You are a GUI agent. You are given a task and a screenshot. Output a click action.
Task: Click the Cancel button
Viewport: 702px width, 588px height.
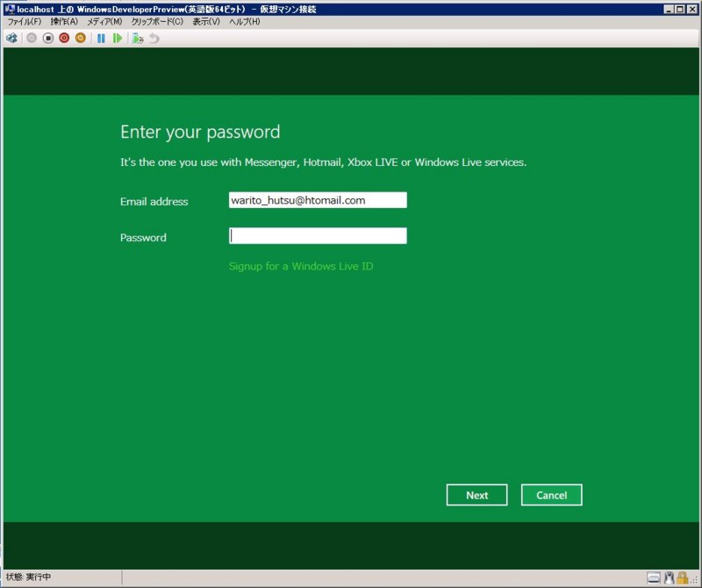[x=552, y=495]
